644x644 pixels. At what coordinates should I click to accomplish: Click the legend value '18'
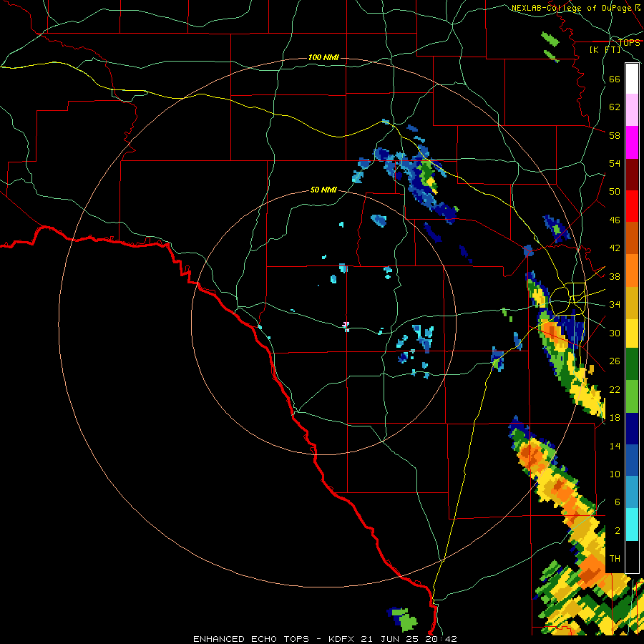[615, 418]
